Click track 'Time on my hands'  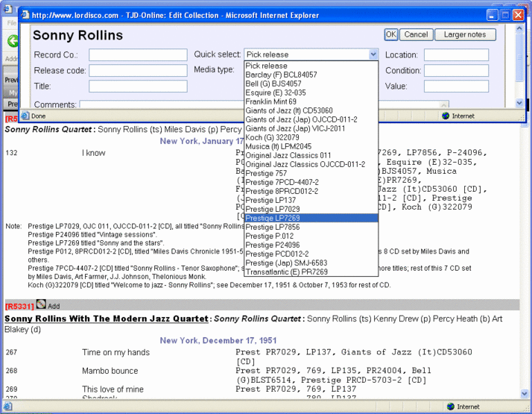(115, 352)
